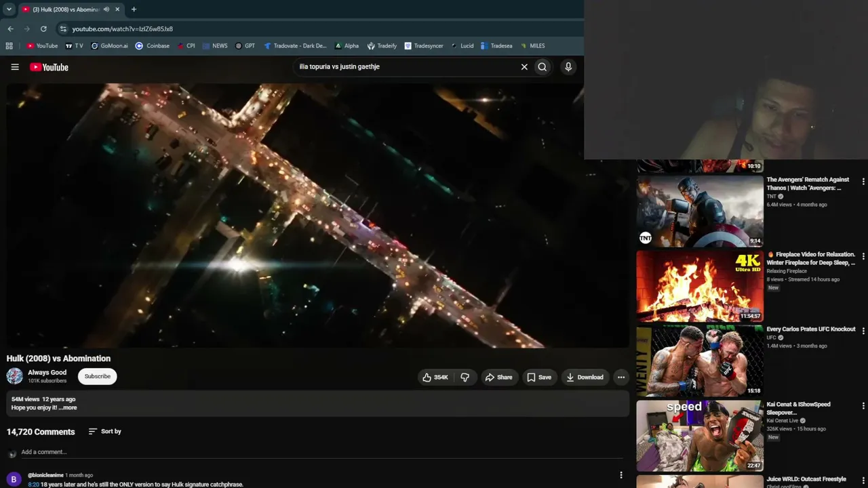Focus the browser address bar URL
Image resolution: width=868 pixels, height=488 pixels.
click(123, 28)
